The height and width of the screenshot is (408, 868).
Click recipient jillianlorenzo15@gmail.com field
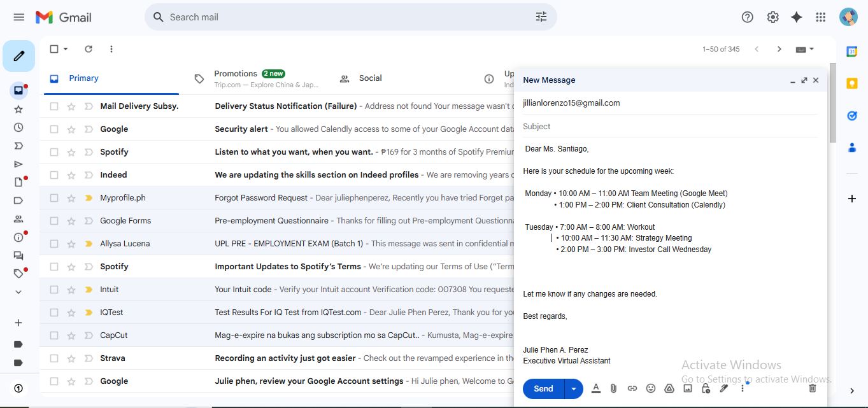pos(670,102)
